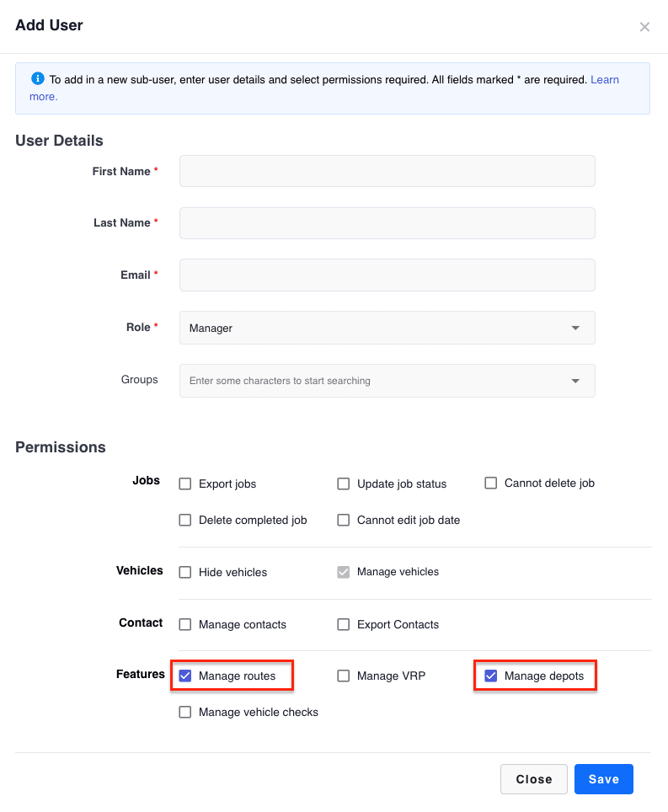Click the Close button at bottom
The image size is (668, 812).
point(533,779)
